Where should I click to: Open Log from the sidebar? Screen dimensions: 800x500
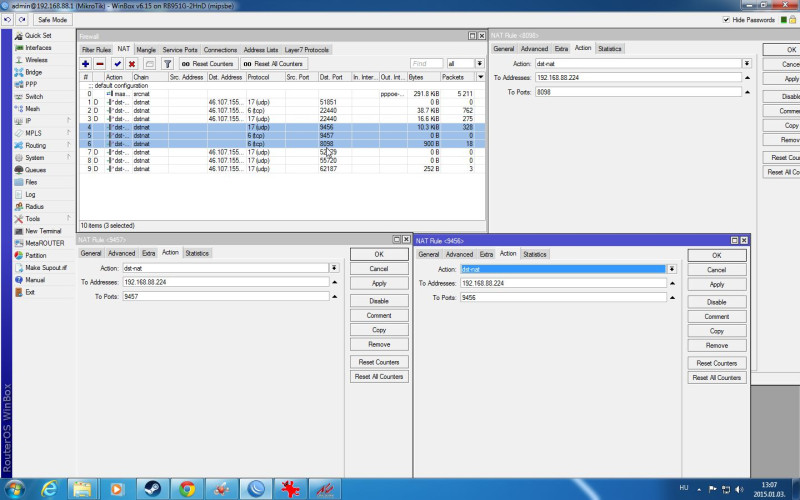point(30,194)
